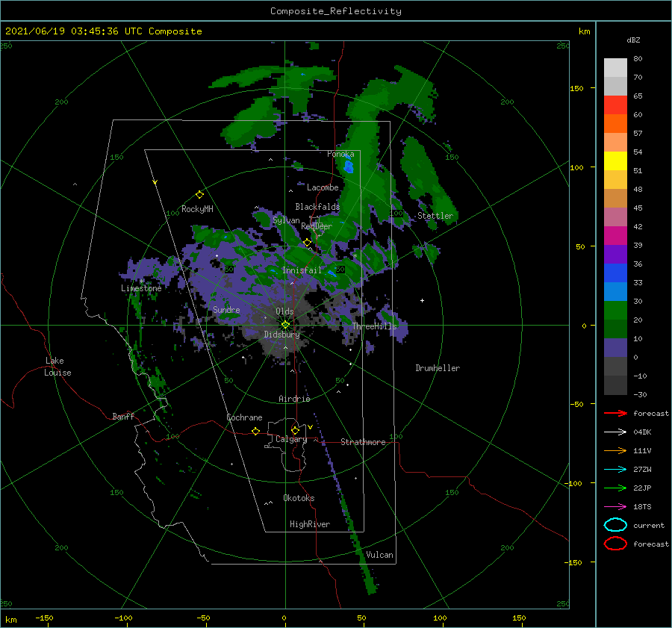Click the green 22JP arrow symbol
672x628 pixels.
click(615, 488)
